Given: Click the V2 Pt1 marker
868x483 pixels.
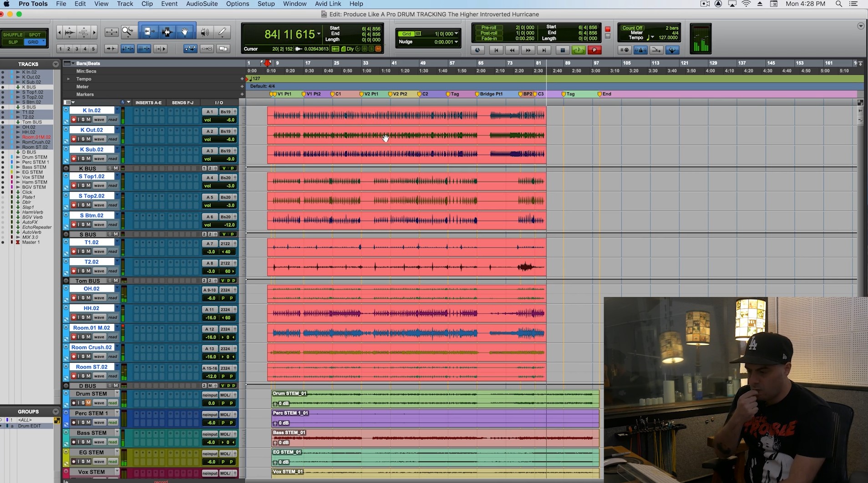Looking at the screenshot, I should coord(369,94).
